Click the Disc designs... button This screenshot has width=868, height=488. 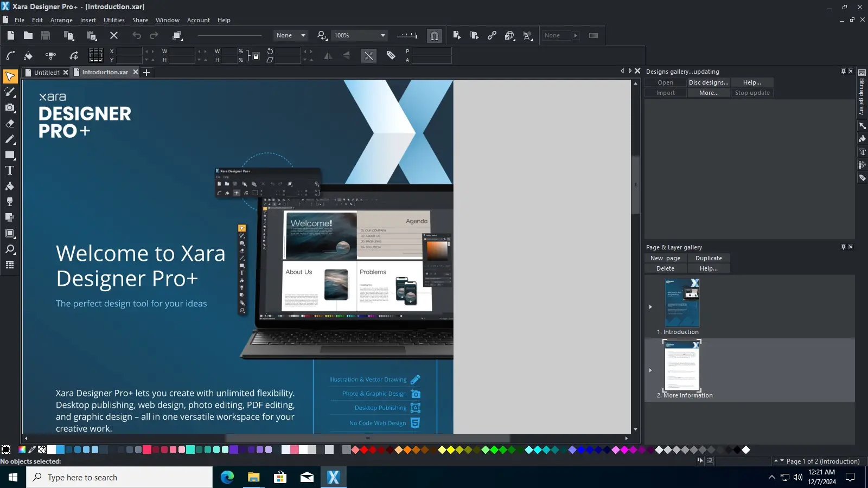click(x=709, y=82)
